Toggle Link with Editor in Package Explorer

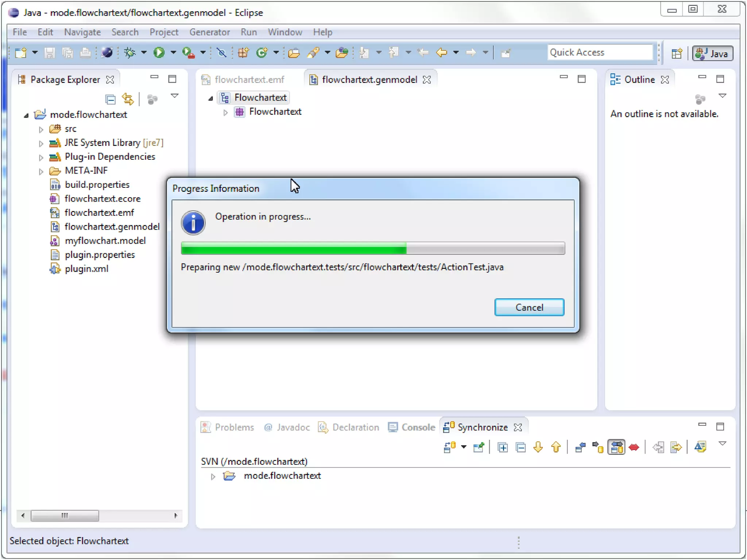pyautogui.click(x=128, y=99)
